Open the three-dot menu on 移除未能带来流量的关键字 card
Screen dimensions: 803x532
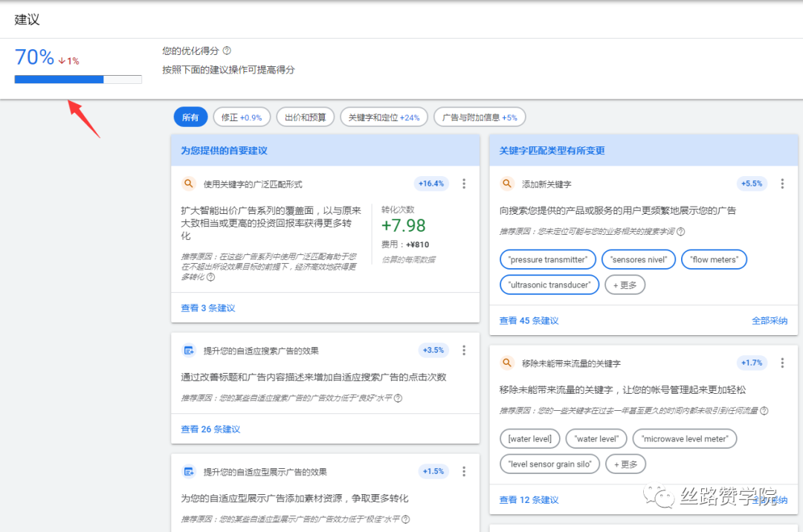(782, 363)
